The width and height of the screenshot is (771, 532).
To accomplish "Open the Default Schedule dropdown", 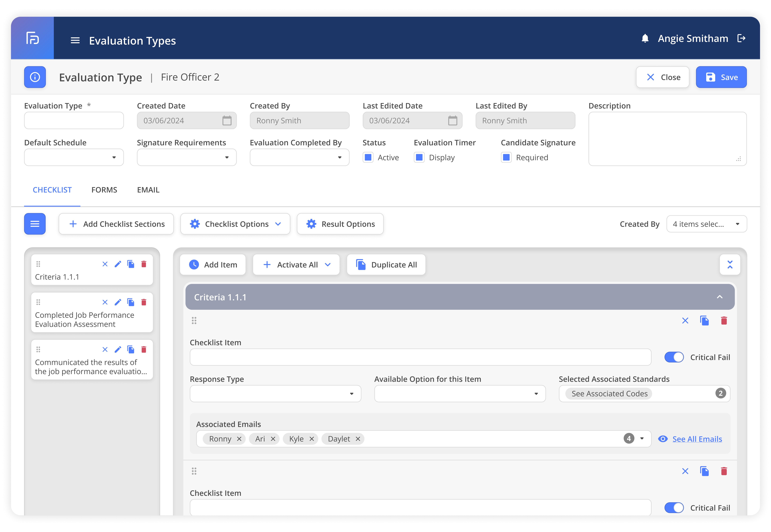I will (74, 157).
